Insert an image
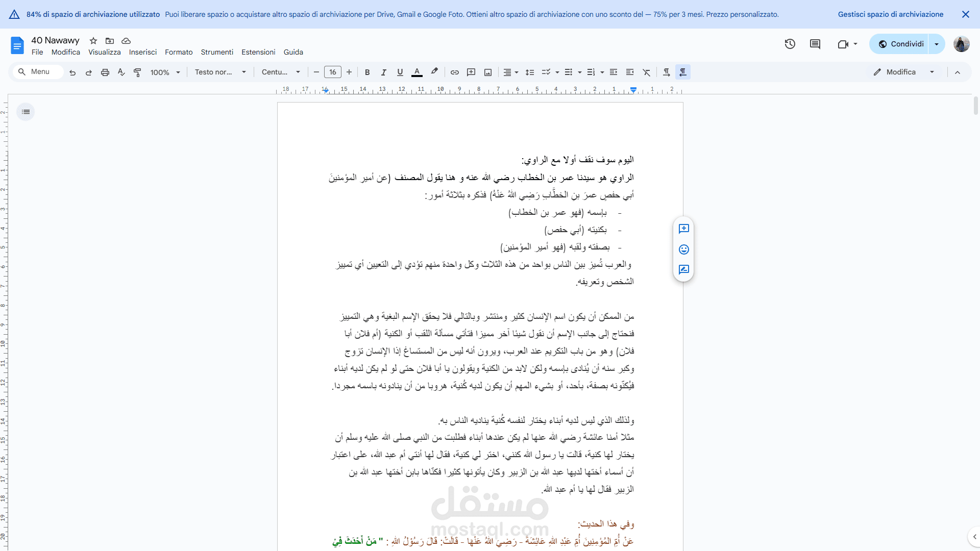 (x=488, y=72)
